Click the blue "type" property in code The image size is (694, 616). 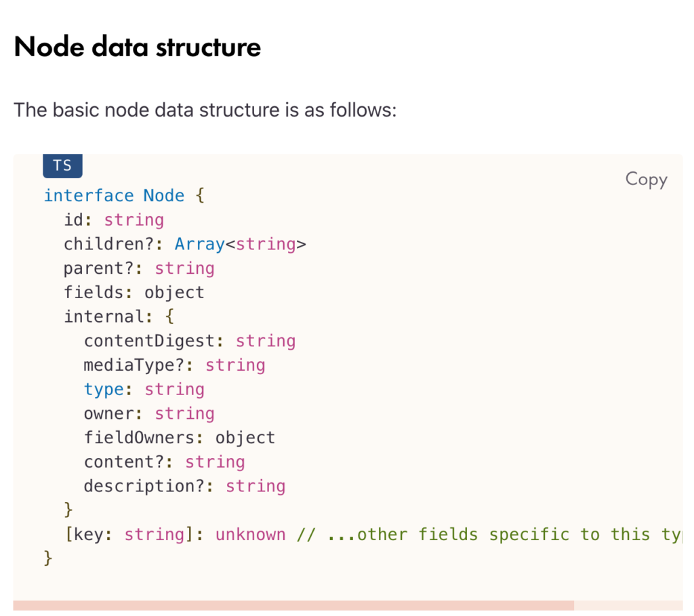pyautogui.click(x=104, y=390)
